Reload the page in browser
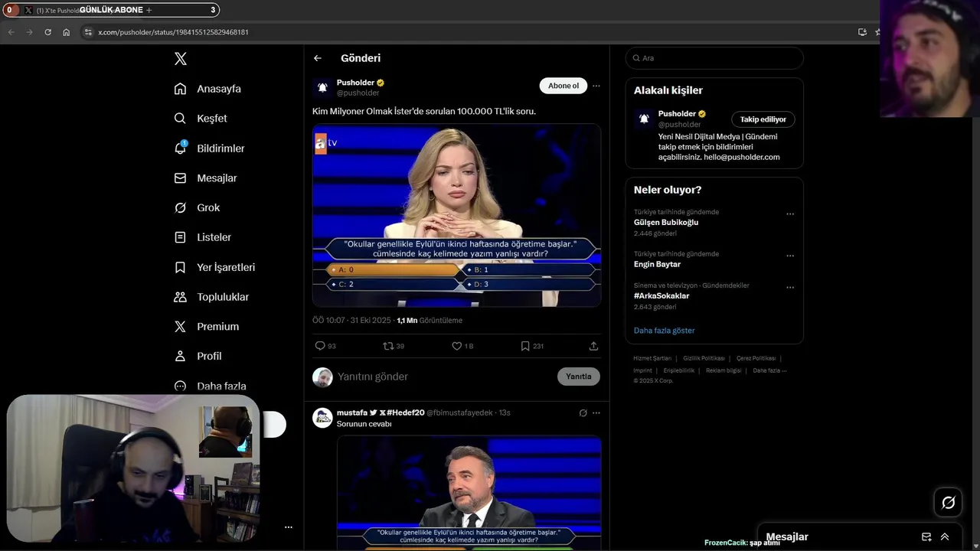This screenshot has height=551, width=980. click(x=47, y=32)
